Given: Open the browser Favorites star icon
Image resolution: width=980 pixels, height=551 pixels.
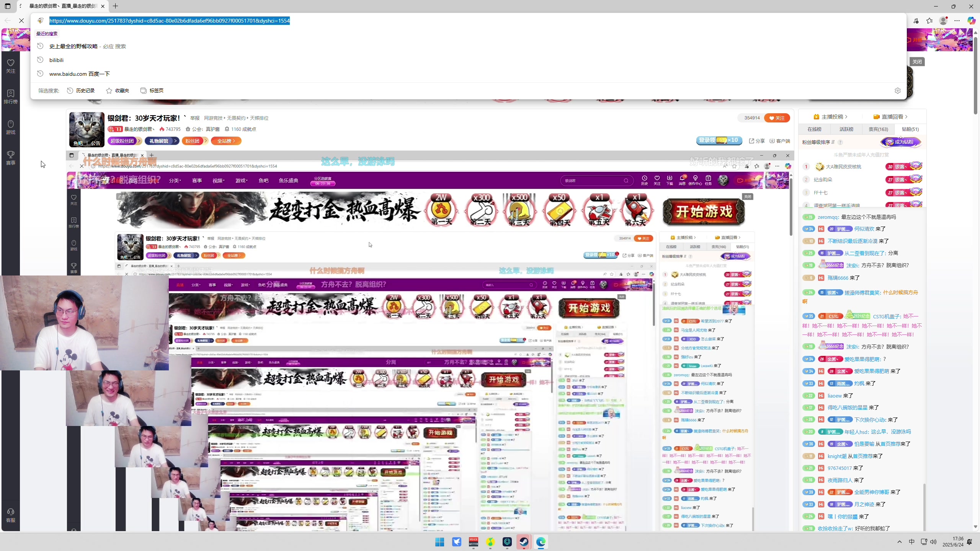Looking at the screenshot, I should 929,21.
